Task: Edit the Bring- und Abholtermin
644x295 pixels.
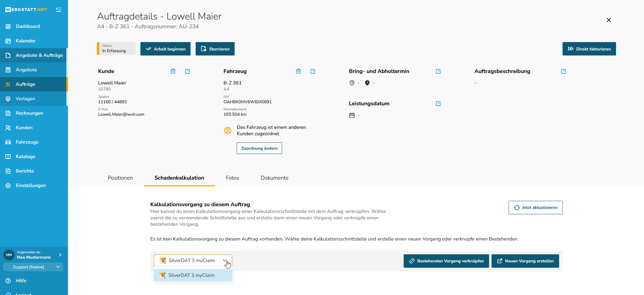Action: pyautogui.click(x=438, y=71)
